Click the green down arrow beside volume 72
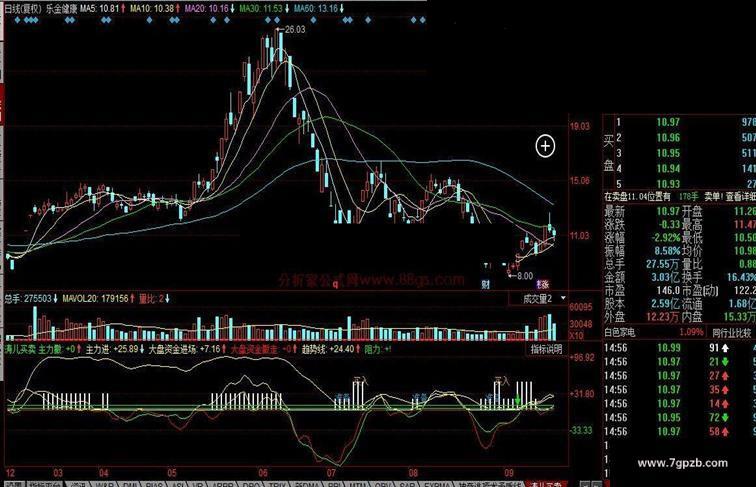Viewport: 756px width, 487px height. (x=725, y=418)
